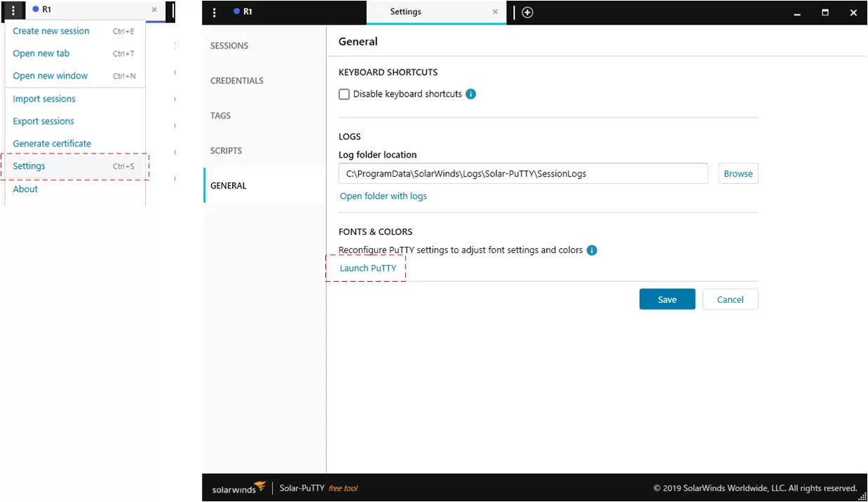Click the Log folder location path field

(x=523, y=174)
